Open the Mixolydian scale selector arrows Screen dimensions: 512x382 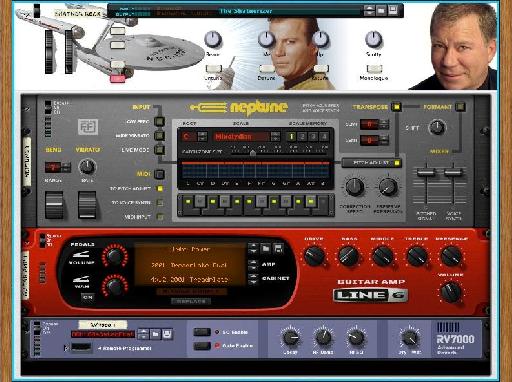click(x=275, y=136)
